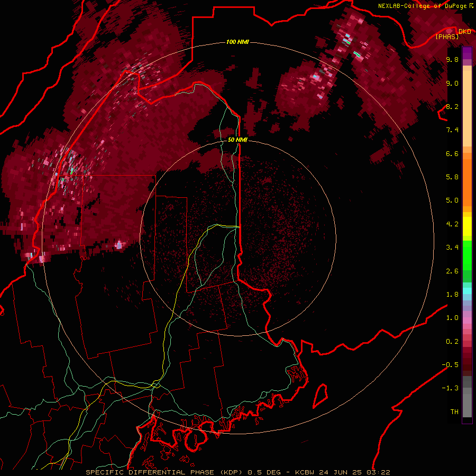Click the -0.5 value on color scale
Image resolution: width=476 pixels, height=476 pixels.
pyautogui.click(x=450, y=365)
